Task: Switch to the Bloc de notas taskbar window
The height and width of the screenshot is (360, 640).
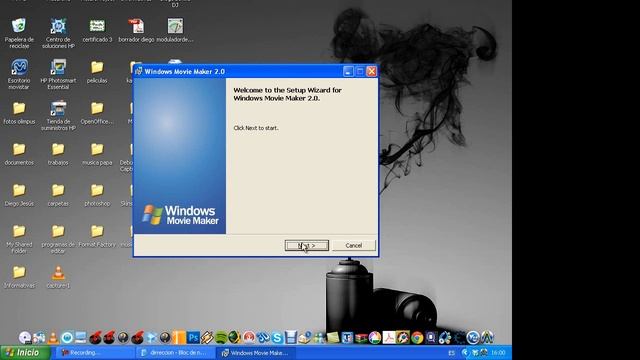Action: click(176, 353)
